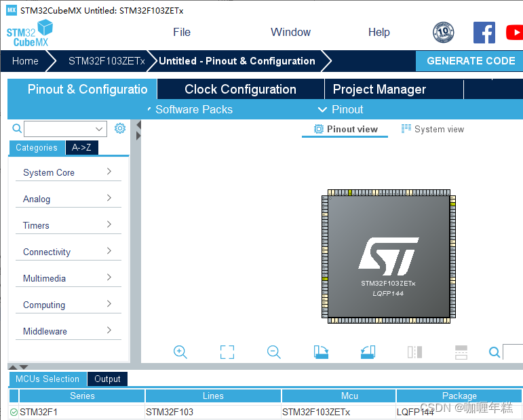This screenshot has width=523, height=420.
Task: Expand the Analog category
Action: (x=69, y=199)
